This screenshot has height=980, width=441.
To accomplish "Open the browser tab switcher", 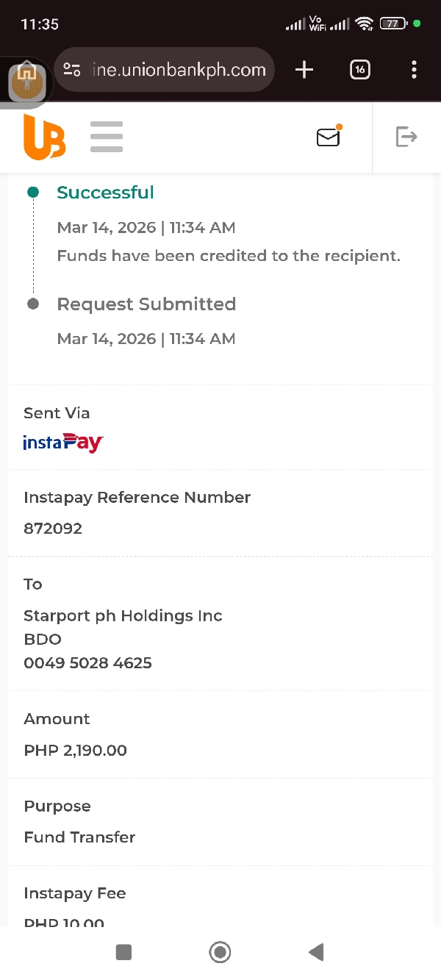I will [360, 70].
